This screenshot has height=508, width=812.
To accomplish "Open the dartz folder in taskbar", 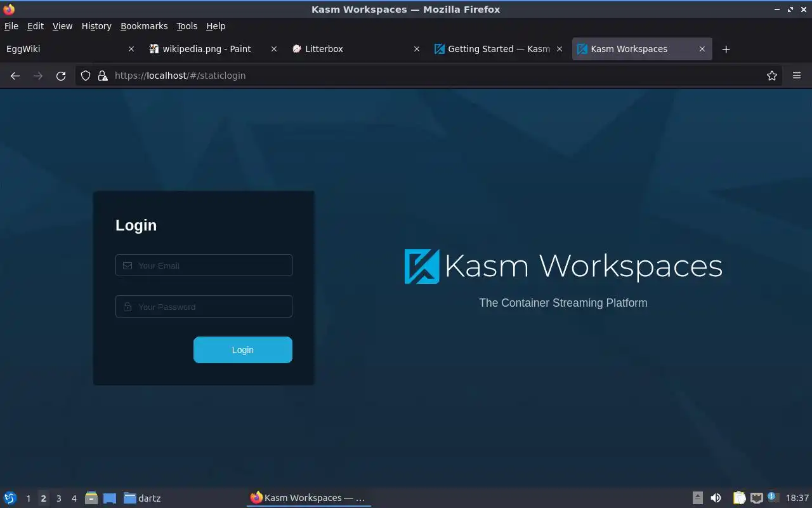I will (x=142, y=498).
